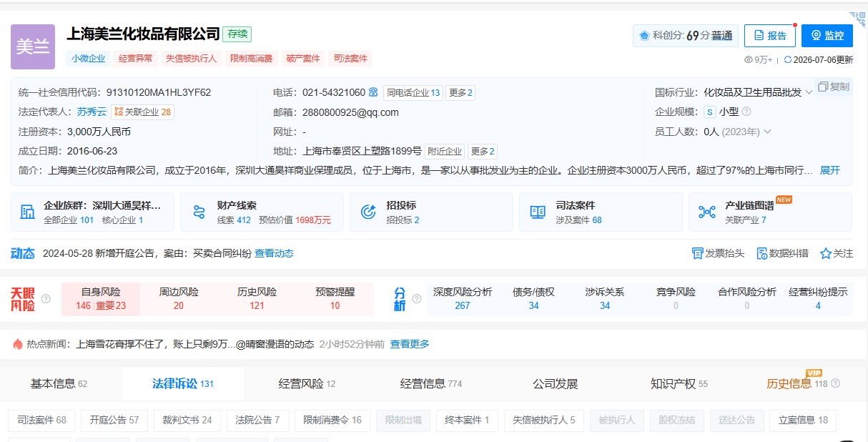Image resolution: width=868 pixels, height=442 pixels.
Task: Open the 产业链图谱 network icon
Action: (x=707, y=212)
